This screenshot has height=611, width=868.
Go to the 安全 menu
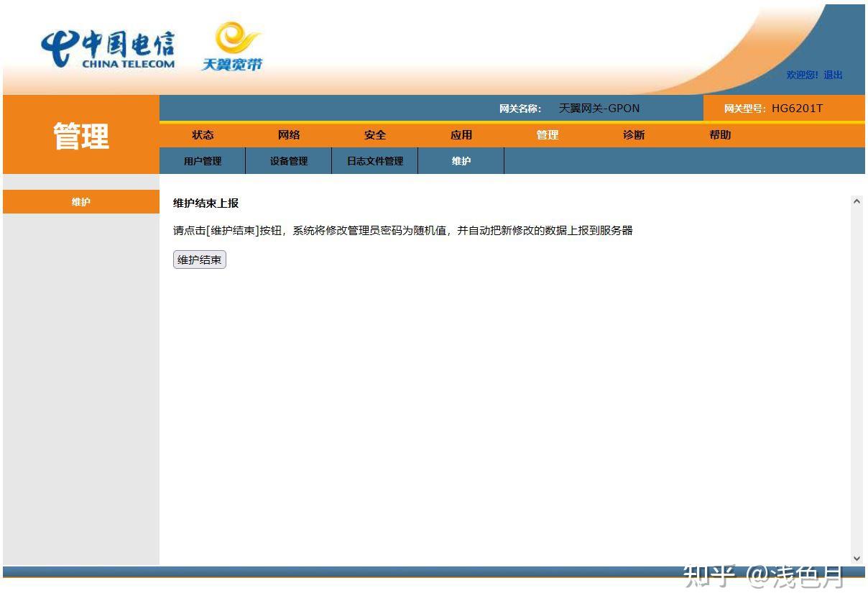point(375,135)
